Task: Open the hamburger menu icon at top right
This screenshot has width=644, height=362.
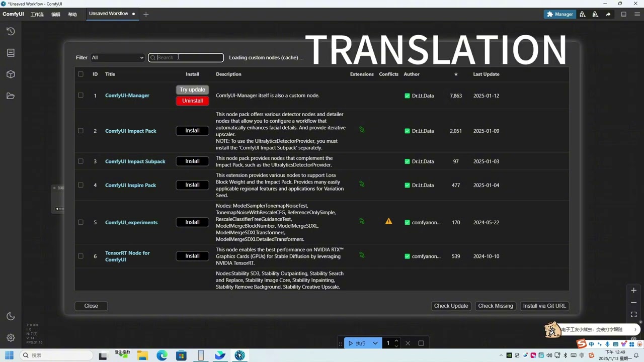Action: pos(637,14)
